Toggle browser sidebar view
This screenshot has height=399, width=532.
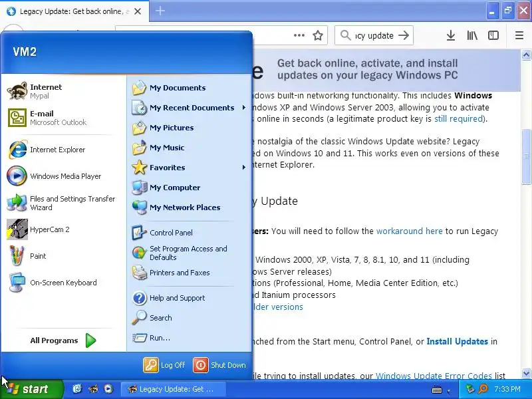pyautogui.click(x=493, y=35)
